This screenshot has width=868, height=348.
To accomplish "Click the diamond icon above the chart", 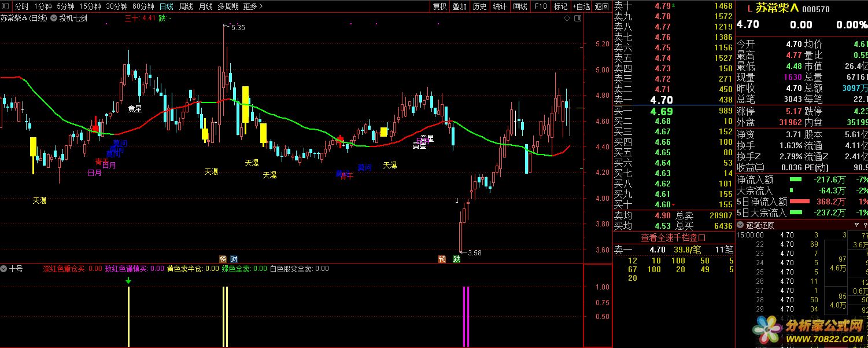I will pos(567,19).
